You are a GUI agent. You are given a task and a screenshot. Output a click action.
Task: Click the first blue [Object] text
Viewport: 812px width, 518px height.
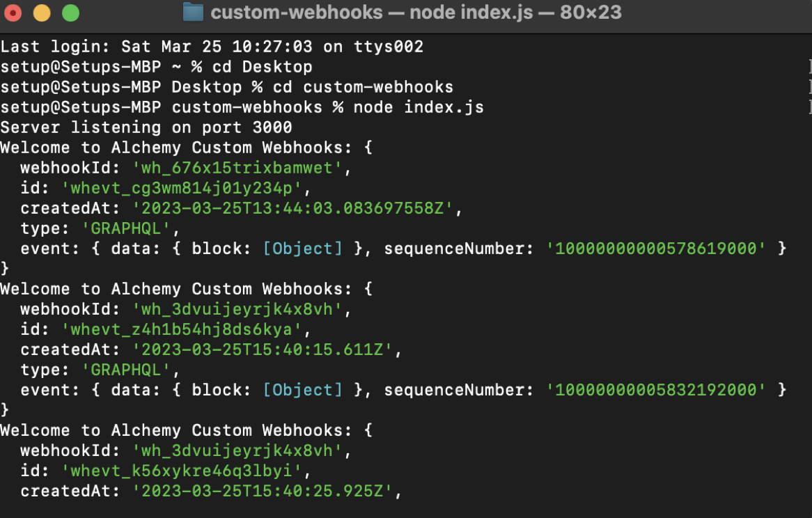point(303,249)
